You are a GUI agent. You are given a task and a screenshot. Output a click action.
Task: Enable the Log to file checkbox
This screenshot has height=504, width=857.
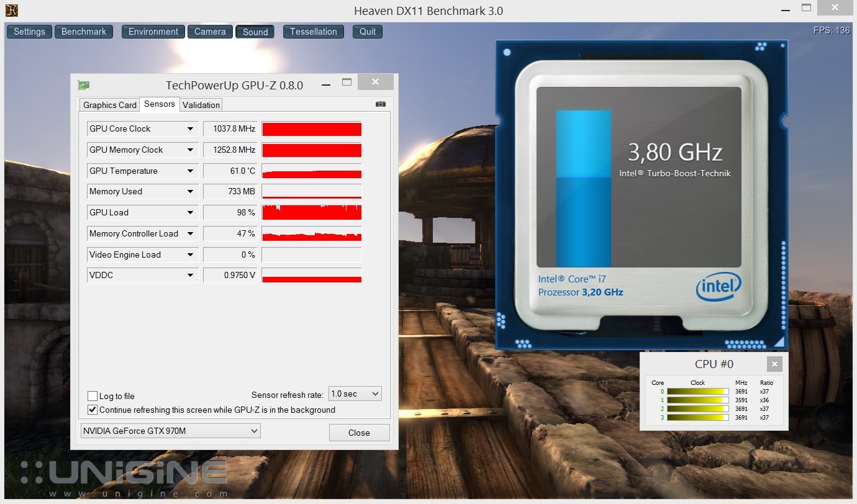93,396
